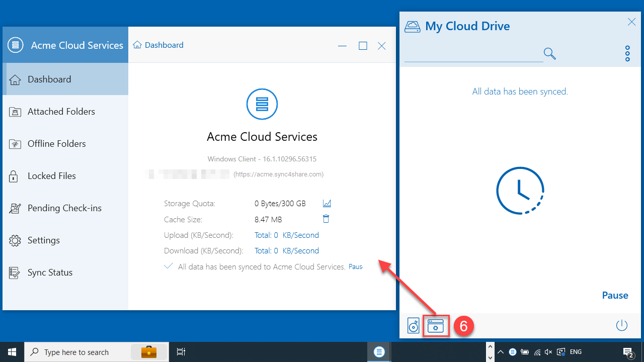
Task: Open the Wi-Fi network tray icon
Action: coord(537,352)
